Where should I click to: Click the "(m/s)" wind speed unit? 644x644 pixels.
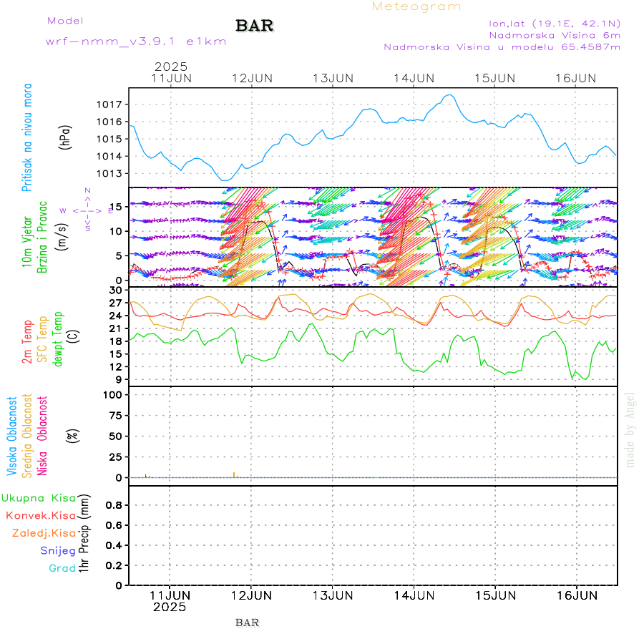coord(62,238)
